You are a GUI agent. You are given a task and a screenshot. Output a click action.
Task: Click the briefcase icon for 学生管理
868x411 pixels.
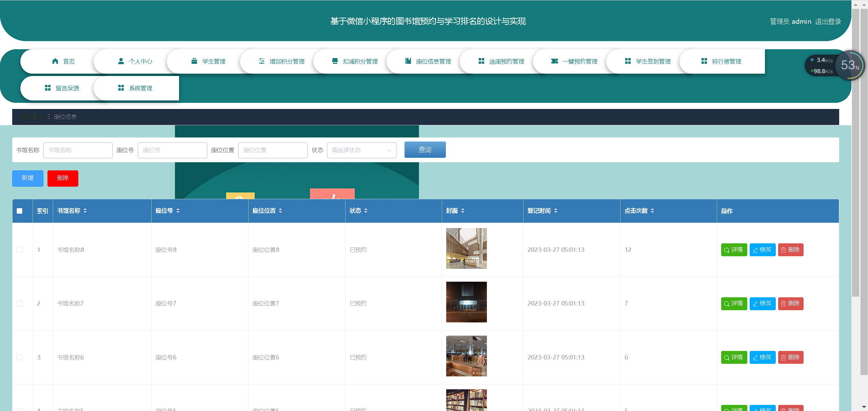pyautogui.click(x=194, y=61)
